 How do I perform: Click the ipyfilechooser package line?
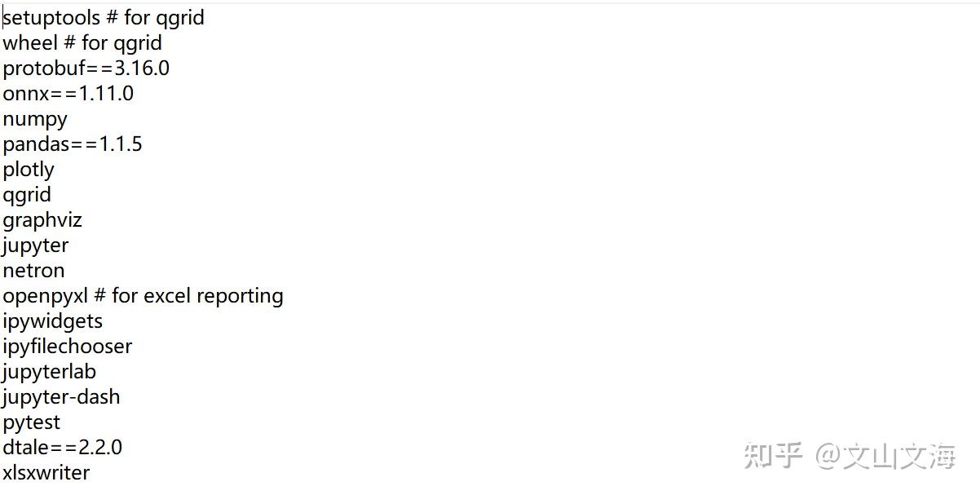pos(67,347)
